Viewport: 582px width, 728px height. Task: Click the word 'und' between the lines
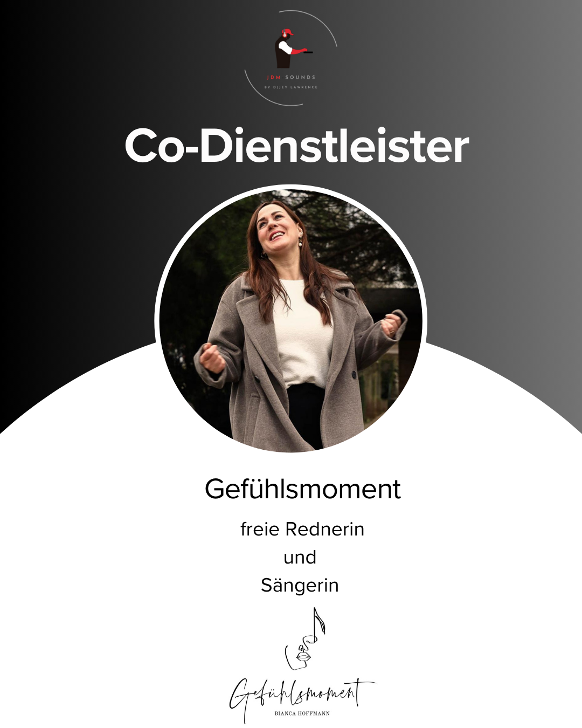300,557
